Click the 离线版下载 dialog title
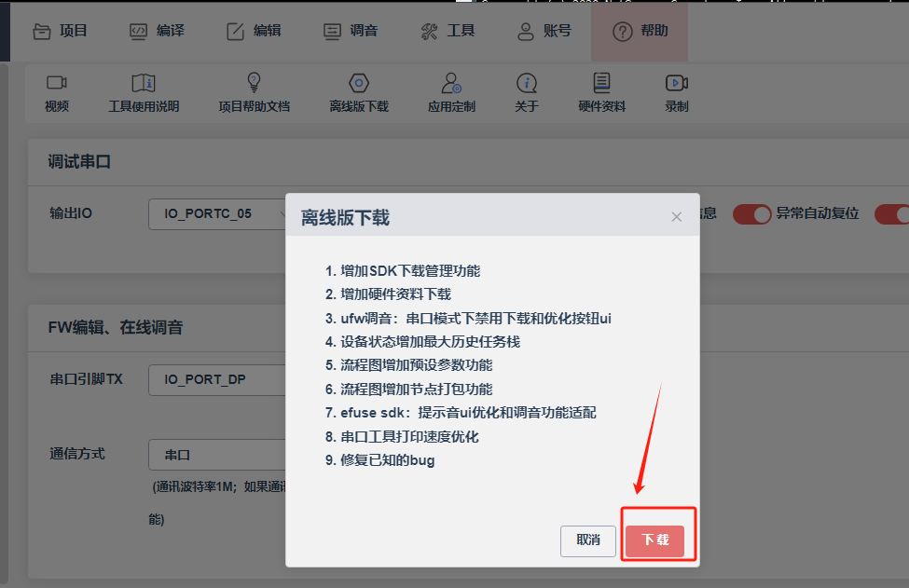The width and height of the screenshot is (909, 588). point(345,218)
